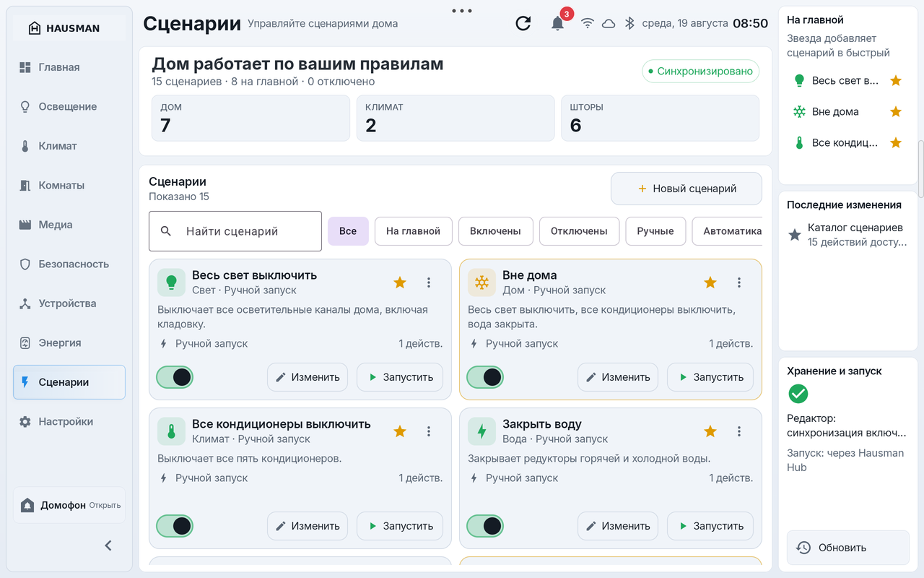
Task: Unstar the "Закрыть воду" scenario card
Action: tap(710, 431)
